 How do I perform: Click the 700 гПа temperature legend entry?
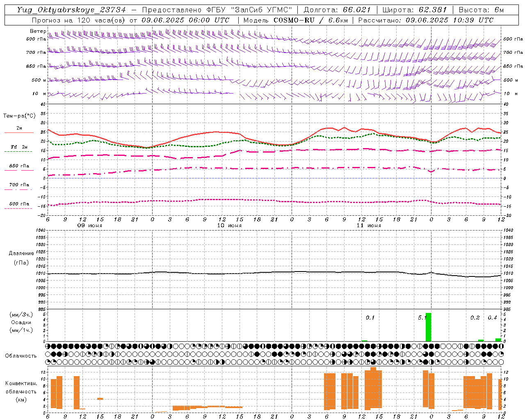point(19,185)
